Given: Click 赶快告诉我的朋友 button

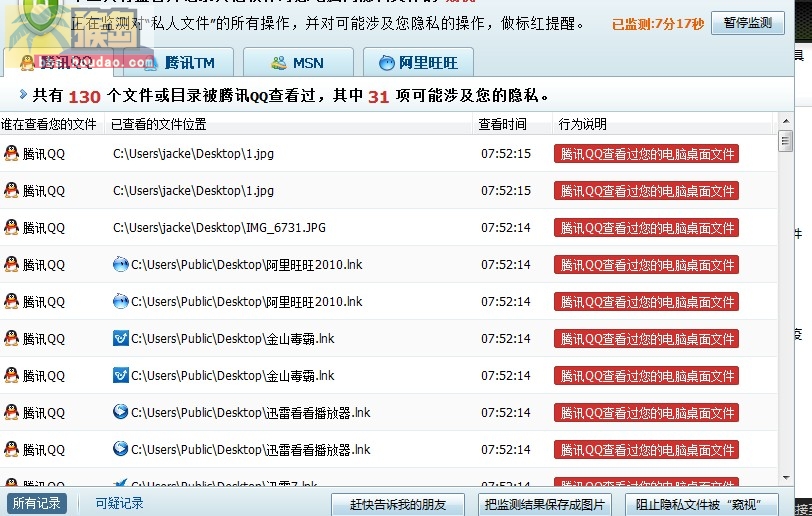Looking at the screenshot, I should (x=398, y=504).
